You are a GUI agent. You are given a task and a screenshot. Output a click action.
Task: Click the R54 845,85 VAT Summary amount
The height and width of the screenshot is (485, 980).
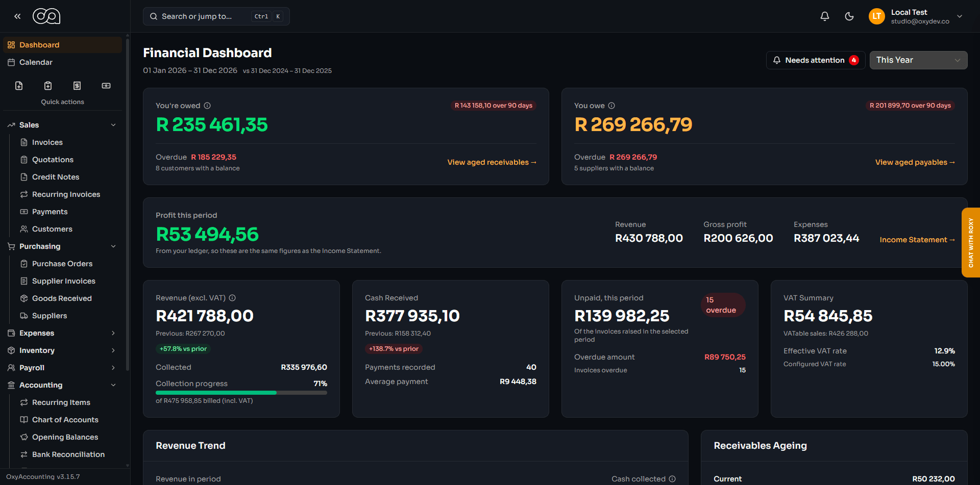[828, 316]
